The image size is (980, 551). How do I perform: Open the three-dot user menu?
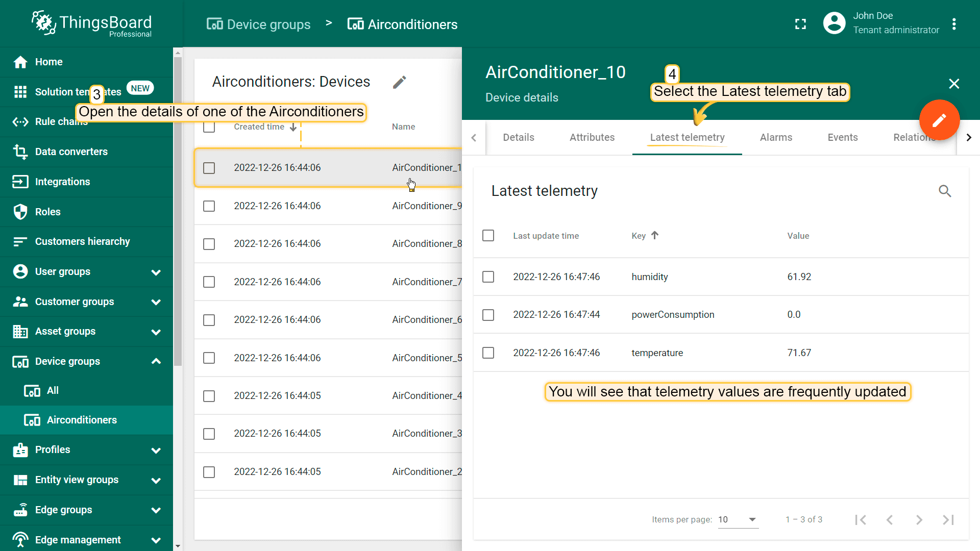point(954,24)
